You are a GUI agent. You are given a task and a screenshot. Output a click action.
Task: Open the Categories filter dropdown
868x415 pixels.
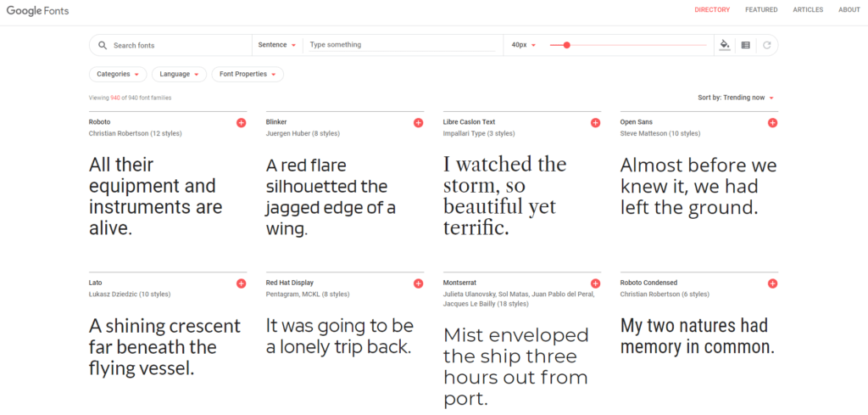coord(117,74)
